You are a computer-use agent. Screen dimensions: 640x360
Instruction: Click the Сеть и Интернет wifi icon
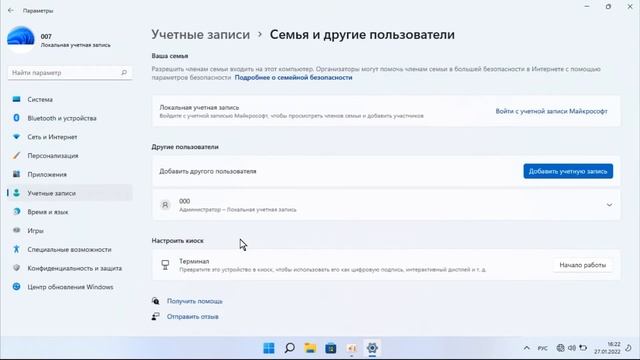tap(16, 137)
